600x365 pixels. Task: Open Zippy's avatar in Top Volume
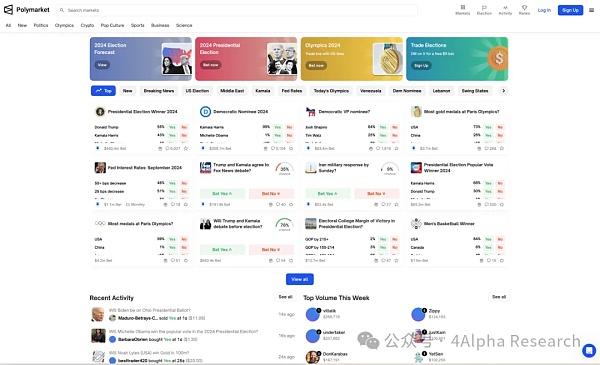point(418,314)
